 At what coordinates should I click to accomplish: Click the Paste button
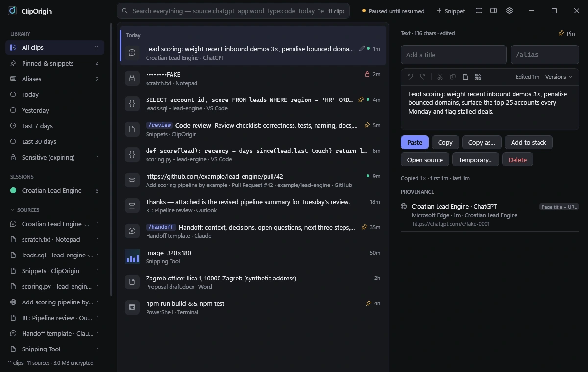(x=415, y=142)
